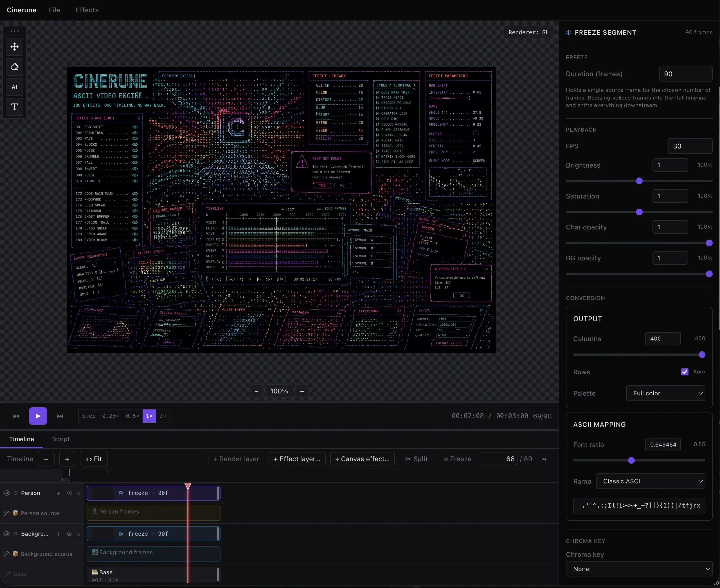Jump to the first frame with skip-back

pyautogui.click(x=15, y=416)
